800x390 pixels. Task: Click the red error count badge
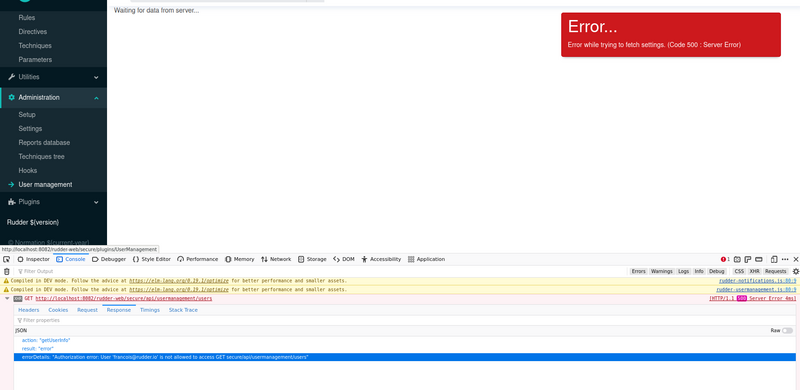pyautogui.click(x=725, y=259)
